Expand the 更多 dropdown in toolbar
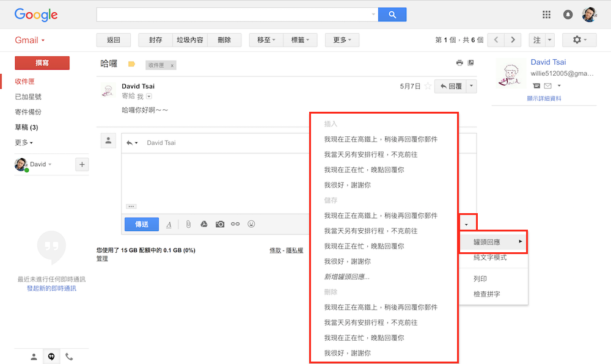 (342, 40)
